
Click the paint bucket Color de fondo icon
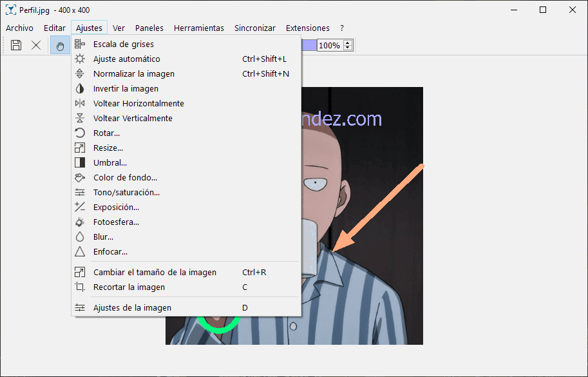point(79,177)
